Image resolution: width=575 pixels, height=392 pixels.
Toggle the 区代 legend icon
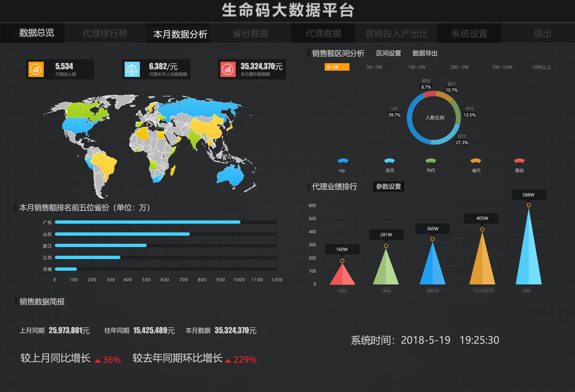[390, 161]
